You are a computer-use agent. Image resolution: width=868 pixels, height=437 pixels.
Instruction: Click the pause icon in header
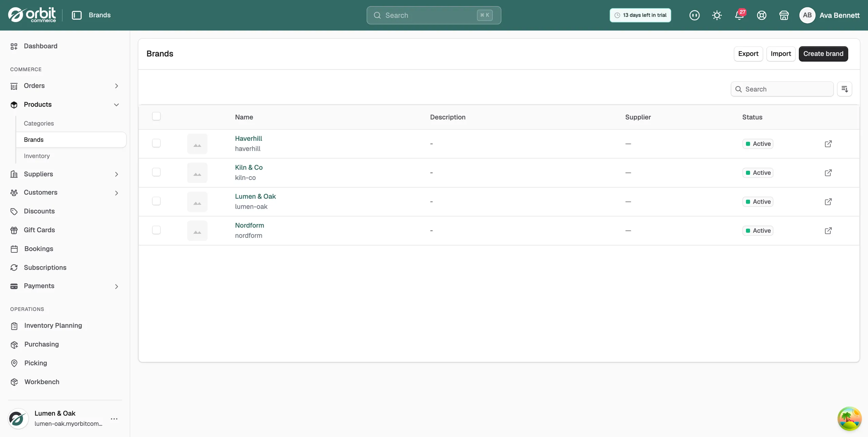(x=694, y=15)
